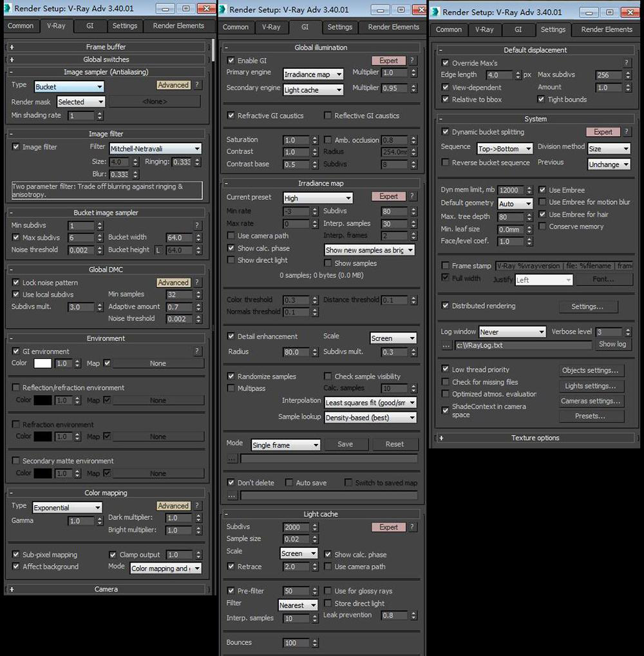Uncheck the Distributed rendering checkbox

[446, 306]
